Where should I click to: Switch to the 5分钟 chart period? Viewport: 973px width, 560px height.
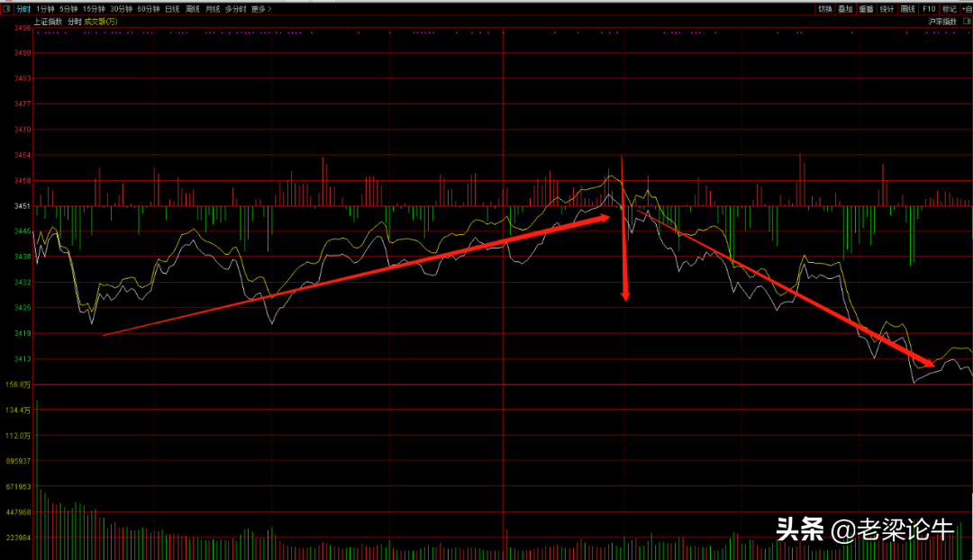click(x=68, y=9)
